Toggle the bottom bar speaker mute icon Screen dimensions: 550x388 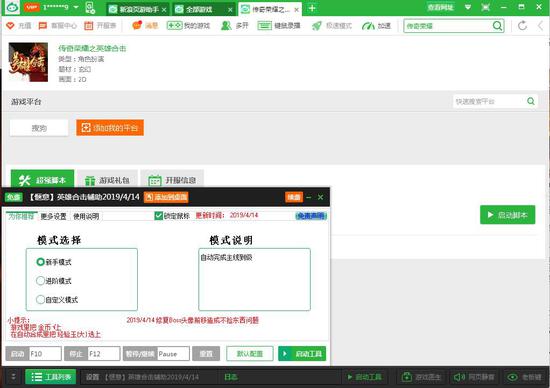coord(459,377)
